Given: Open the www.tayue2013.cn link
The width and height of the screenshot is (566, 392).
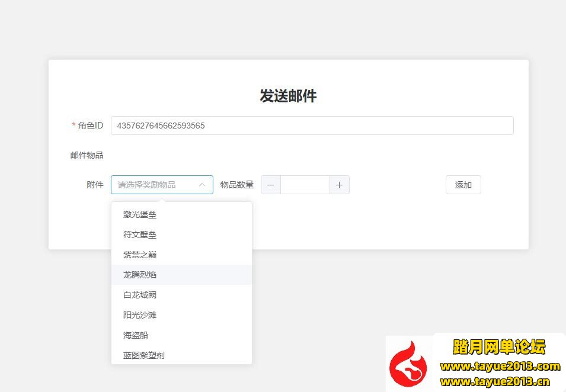Looking at the screenshot, I should click(x=495, y=381).
